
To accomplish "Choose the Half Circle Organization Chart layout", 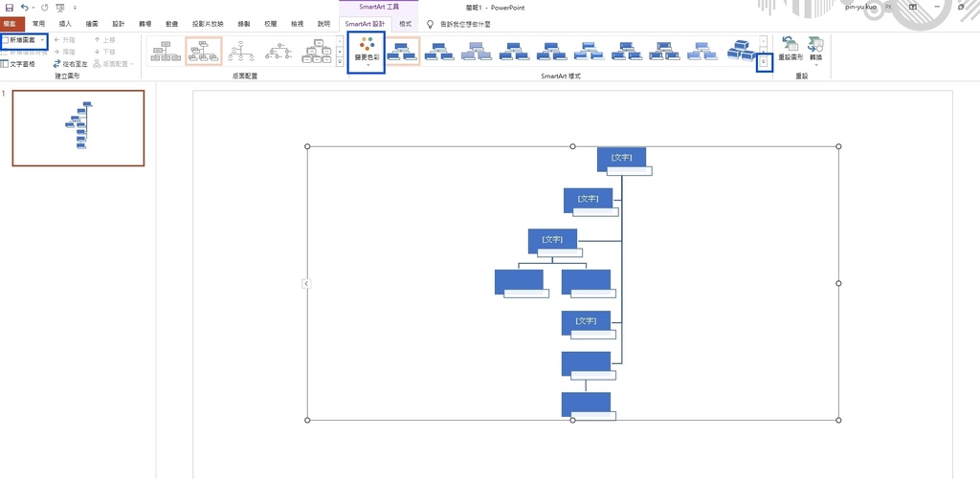I will pyautogui.click(x=241, y=52).
